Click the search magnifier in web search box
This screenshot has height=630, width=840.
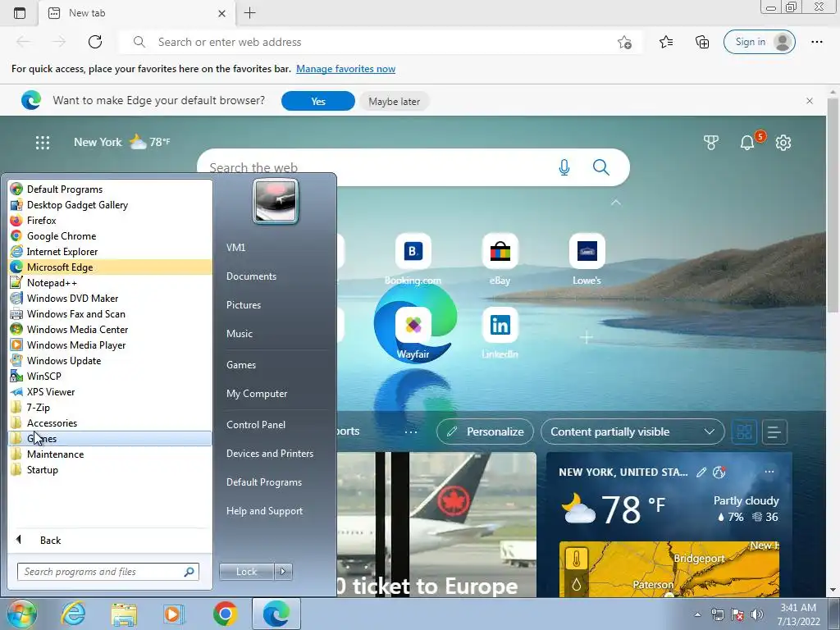(x=601, y=167)
